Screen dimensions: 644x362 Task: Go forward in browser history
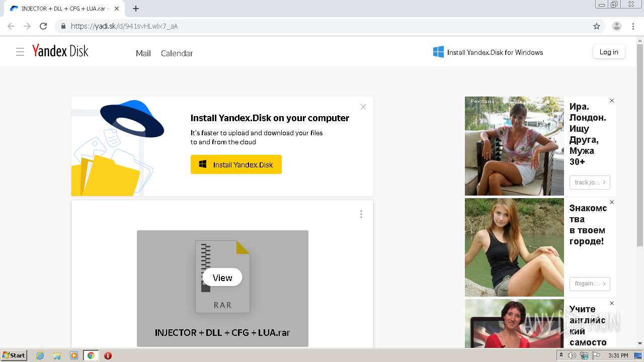tap(27, 26)
